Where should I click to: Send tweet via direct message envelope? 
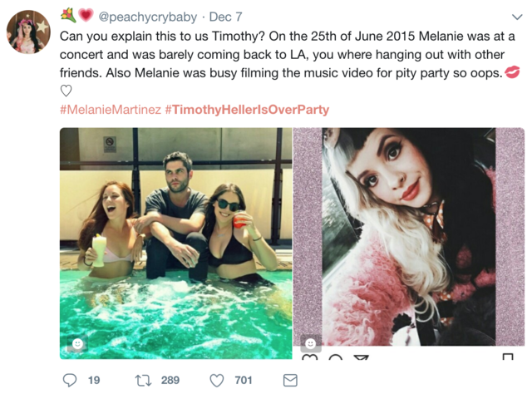tap(290, 380)
